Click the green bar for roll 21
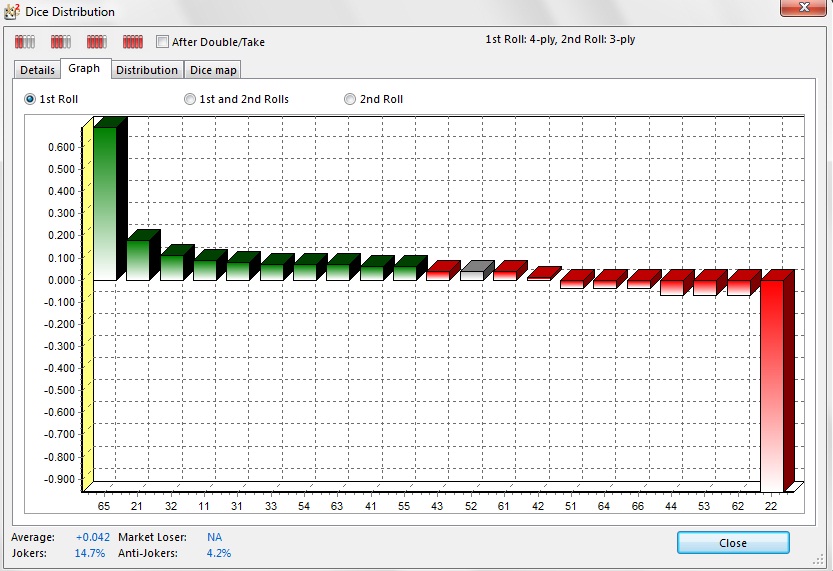 pos(138,259)
